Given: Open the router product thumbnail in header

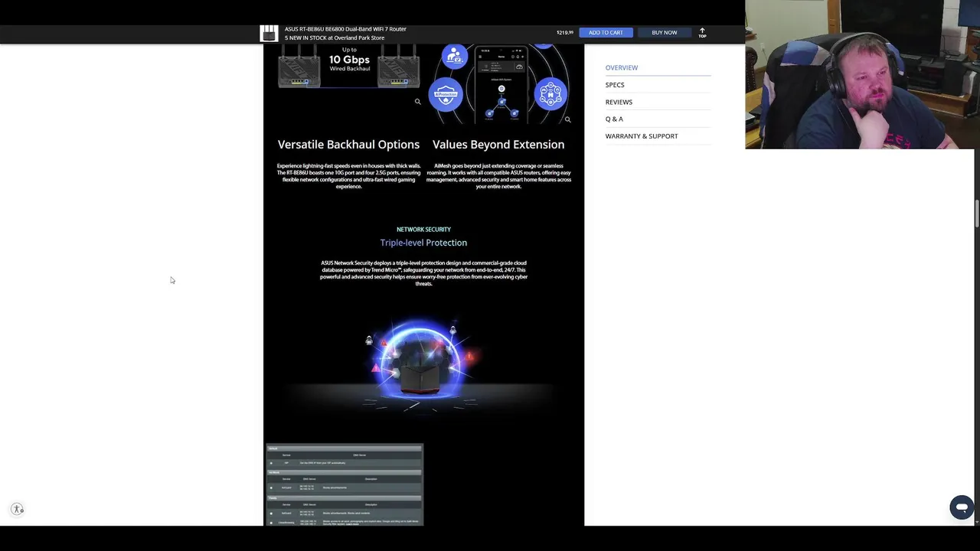Looking at the screenshot, I should pos(269,33).
